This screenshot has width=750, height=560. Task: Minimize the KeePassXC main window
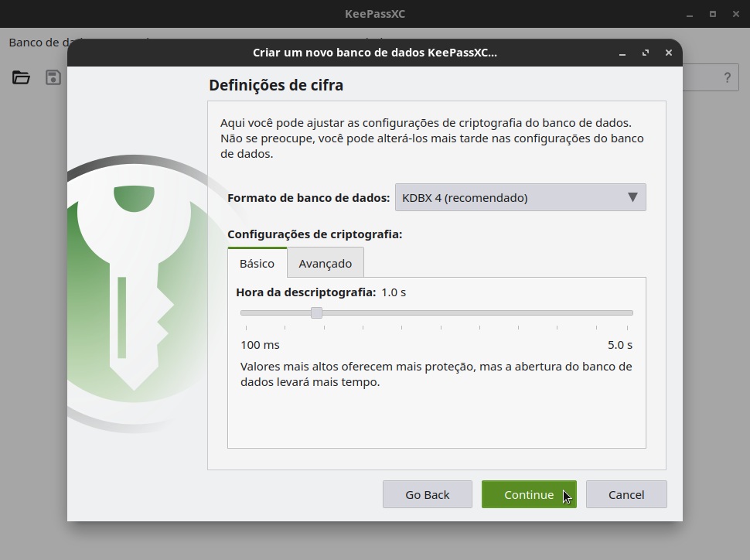point(690,14)
